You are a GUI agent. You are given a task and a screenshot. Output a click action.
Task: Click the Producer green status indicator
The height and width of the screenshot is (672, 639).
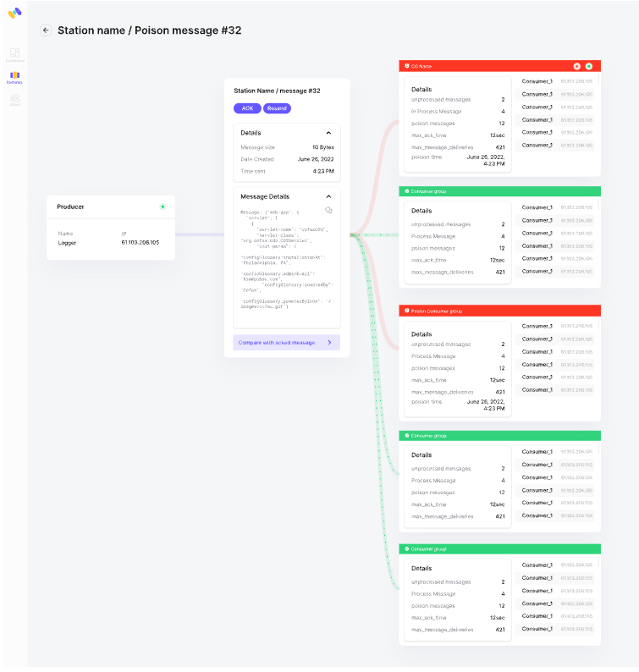[163, 207]
